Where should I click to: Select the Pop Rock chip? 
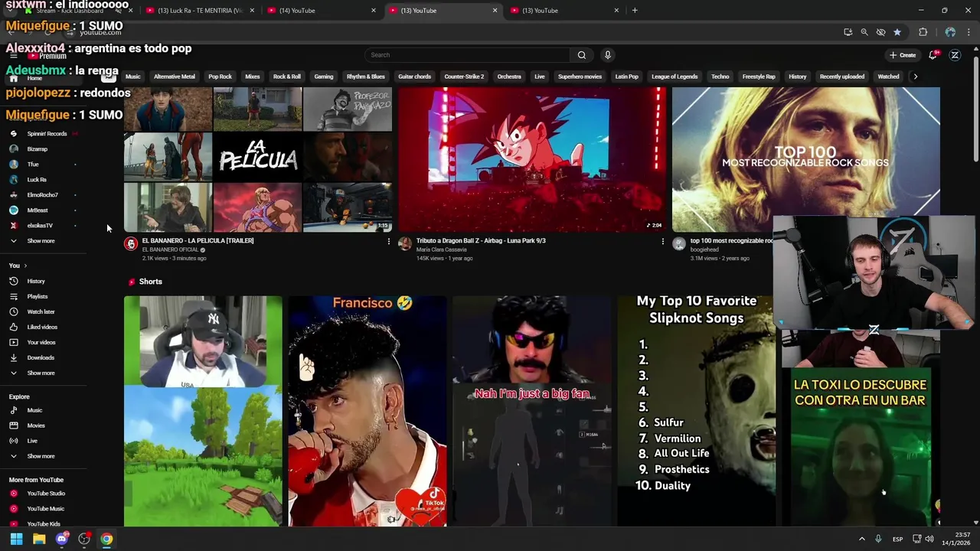220,77
